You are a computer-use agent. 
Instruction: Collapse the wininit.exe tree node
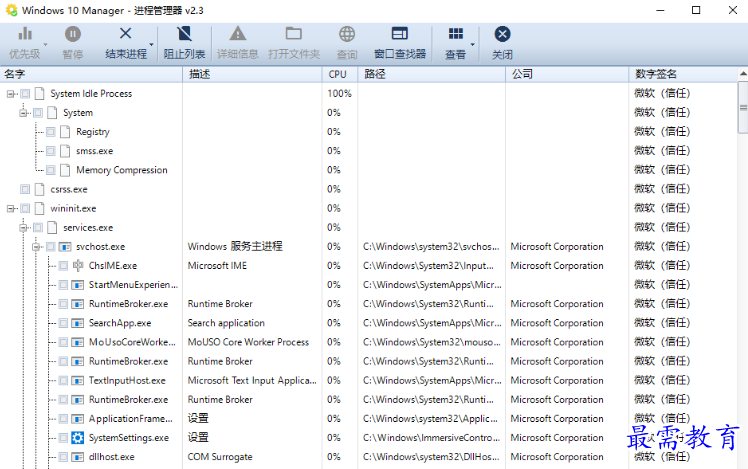pos(10,208)
